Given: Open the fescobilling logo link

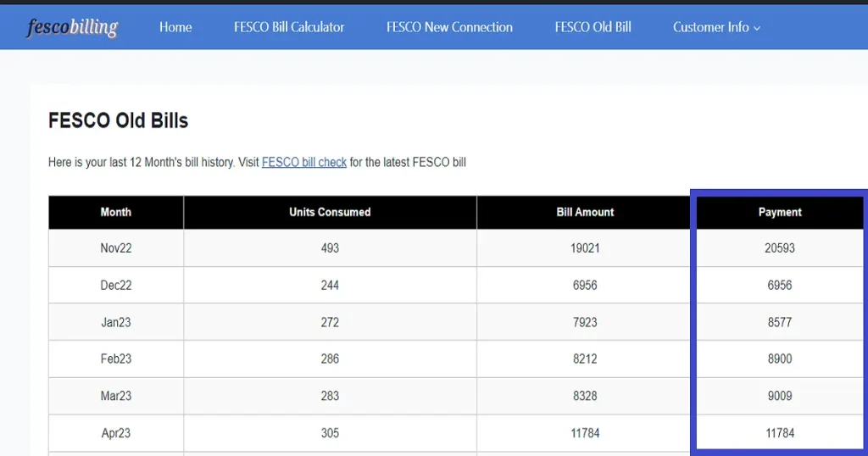Looking at the screenshot, I should tap(73, 27).
